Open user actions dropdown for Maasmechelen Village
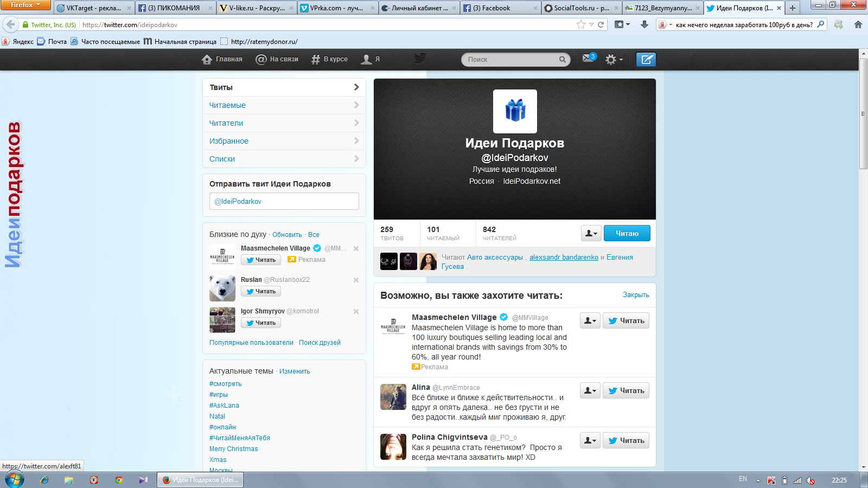The height and width of the screenshot is (488, 868). click(590, 320)
